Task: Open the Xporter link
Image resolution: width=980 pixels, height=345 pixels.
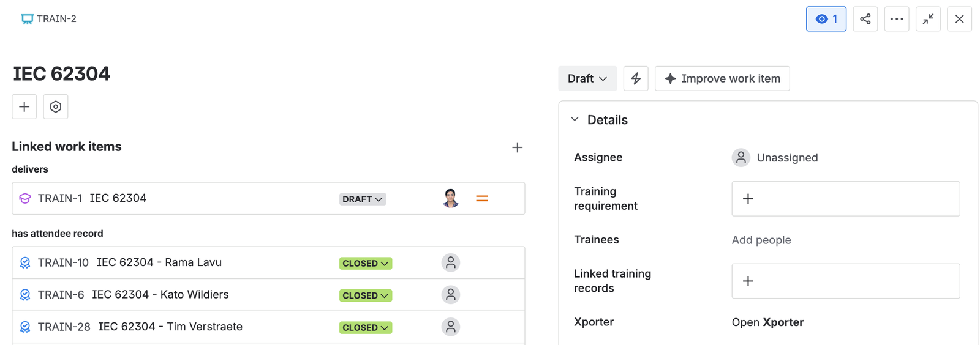Action: (767, 322)
